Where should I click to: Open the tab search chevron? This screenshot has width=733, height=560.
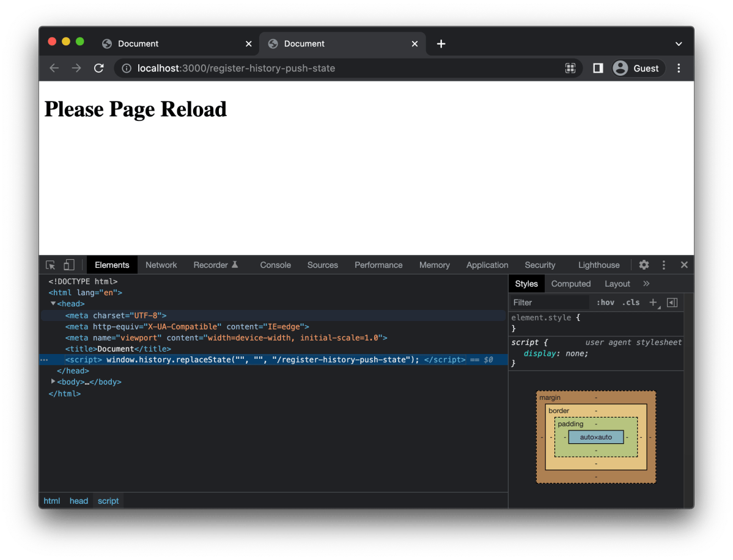pos(679,44)
